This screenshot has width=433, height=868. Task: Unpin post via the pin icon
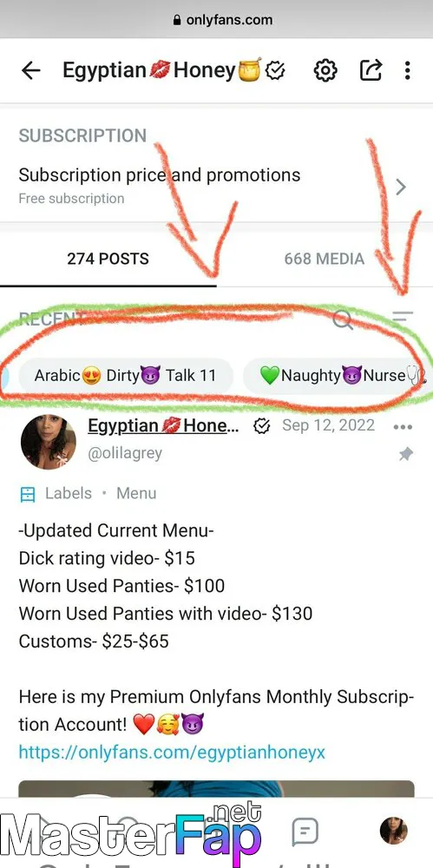pos(406,455)
